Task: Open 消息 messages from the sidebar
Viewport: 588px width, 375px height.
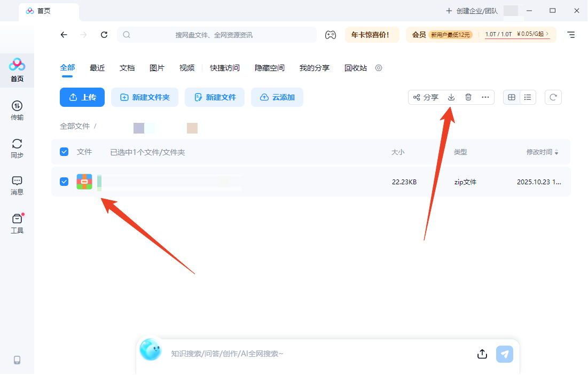Action: coord(17,183)
